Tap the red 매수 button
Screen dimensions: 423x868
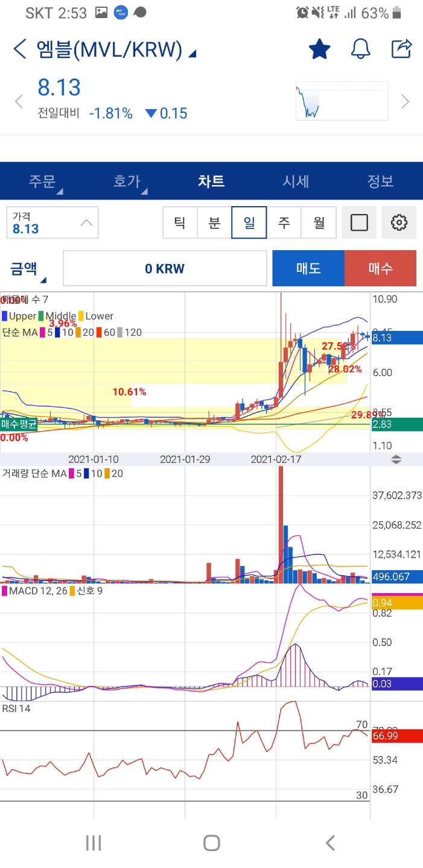point(380,268)
